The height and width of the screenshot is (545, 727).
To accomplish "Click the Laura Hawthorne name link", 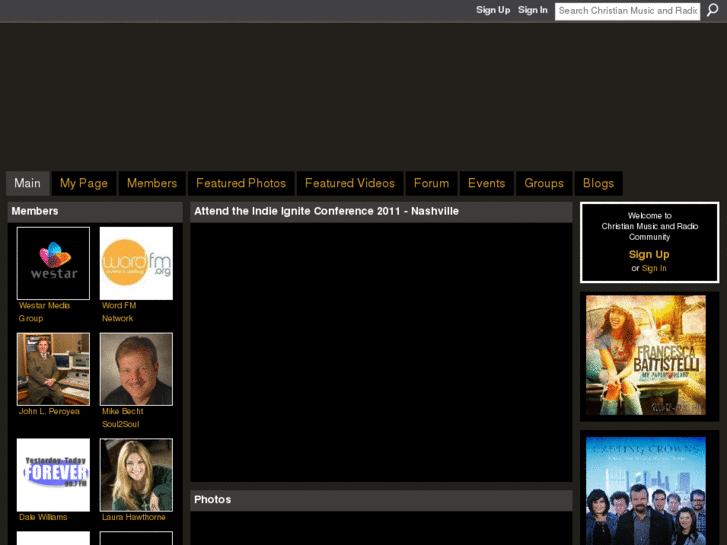I will (134, 517).
